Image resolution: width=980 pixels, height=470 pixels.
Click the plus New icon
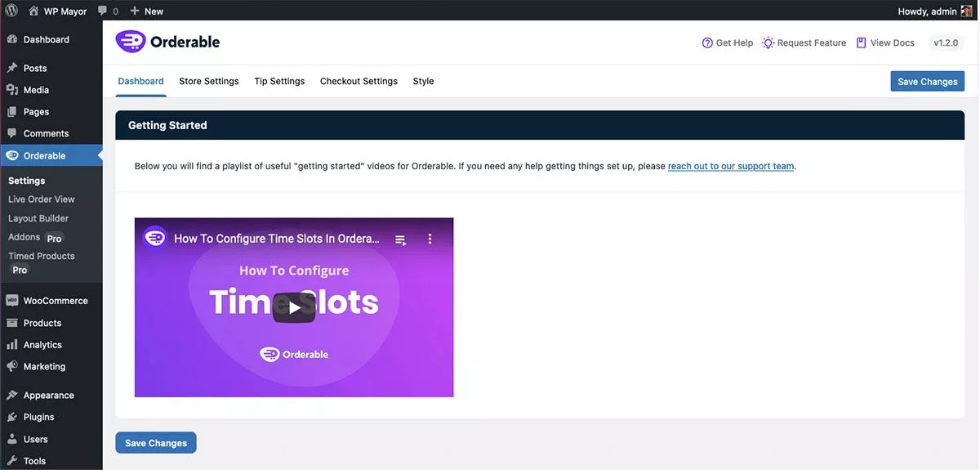click(135, 11)
